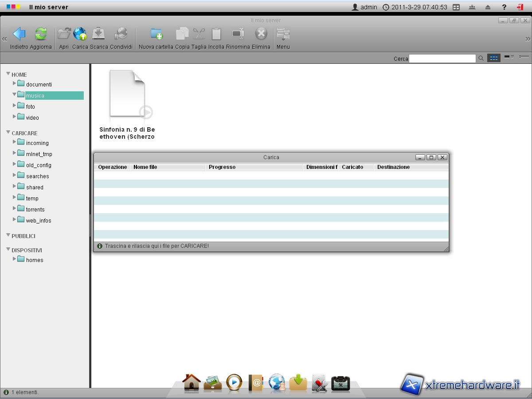Open the media player dock icon
Viewport: 532px width, 399px height.
tap(234, 382)
